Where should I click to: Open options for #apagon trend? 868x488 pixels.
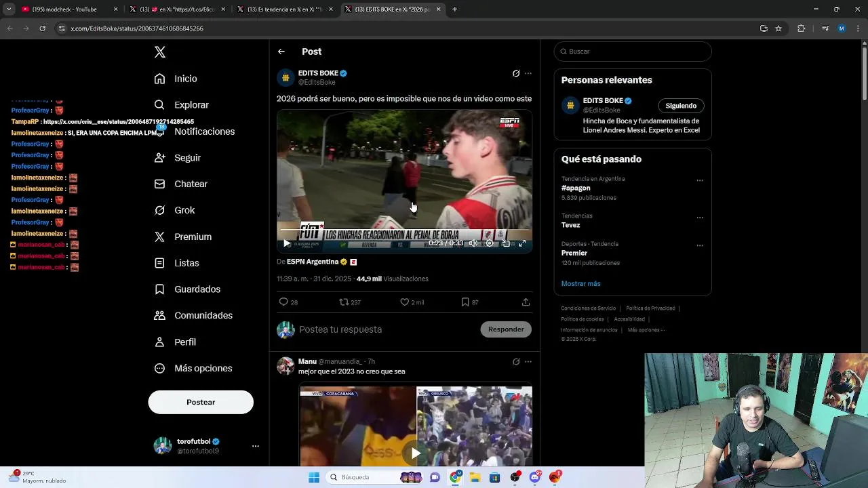[700, 181]
